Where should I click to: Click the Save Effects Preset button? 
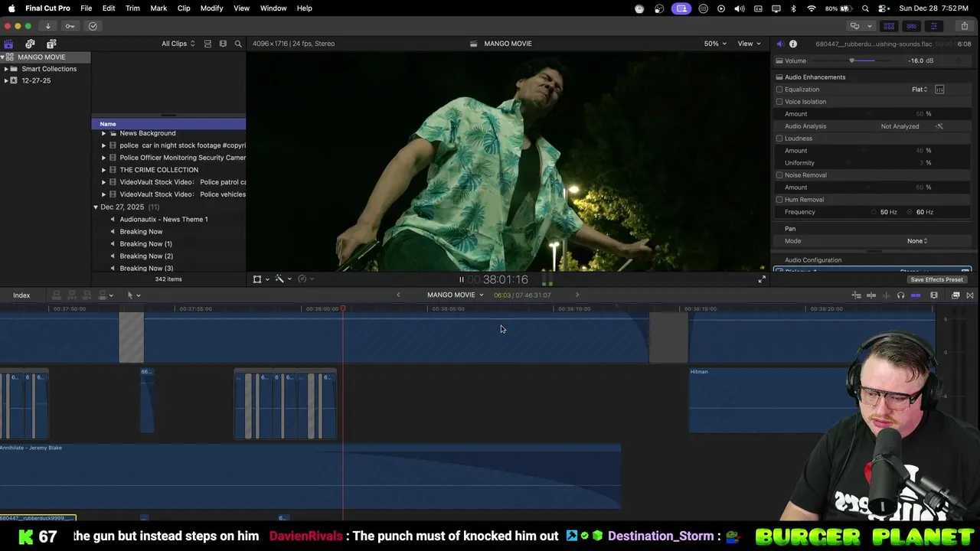coord(936,279)
